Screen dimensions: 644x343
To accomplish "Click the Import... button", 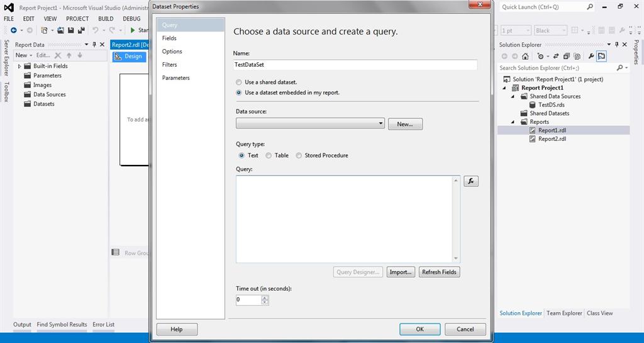I will coord(401,272).
